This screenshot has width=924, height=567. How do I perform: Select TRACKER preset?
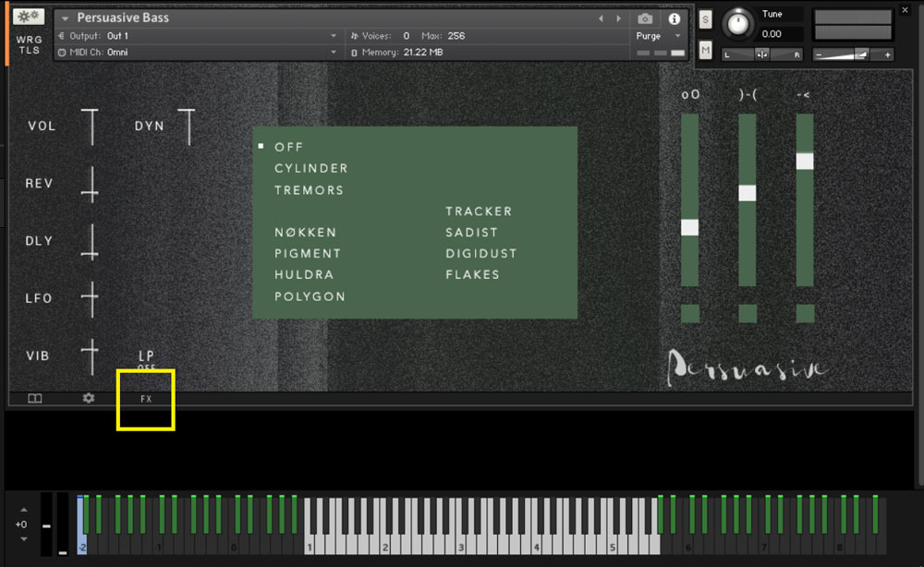pos(479,211)
